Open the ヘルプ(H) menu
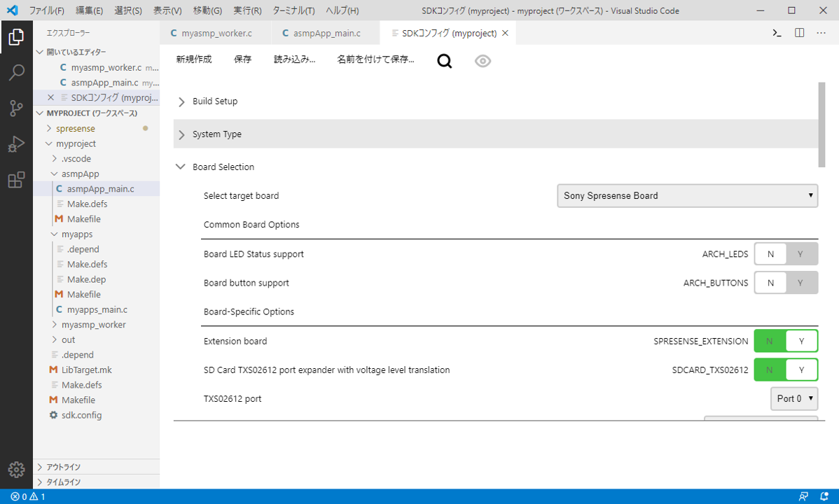The height and width of the screenshot is (504, 839). pyautogui.click(x=342, y=10)
